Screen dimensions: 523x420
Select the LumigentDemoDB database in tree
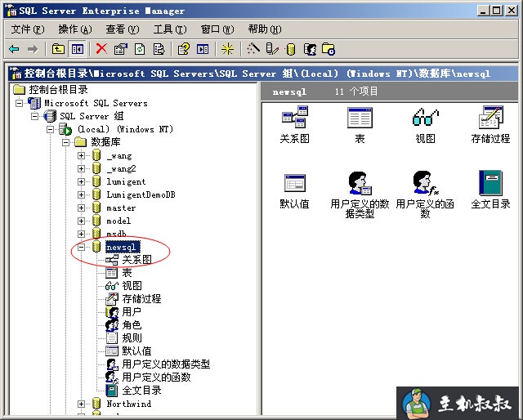[141, 194]
